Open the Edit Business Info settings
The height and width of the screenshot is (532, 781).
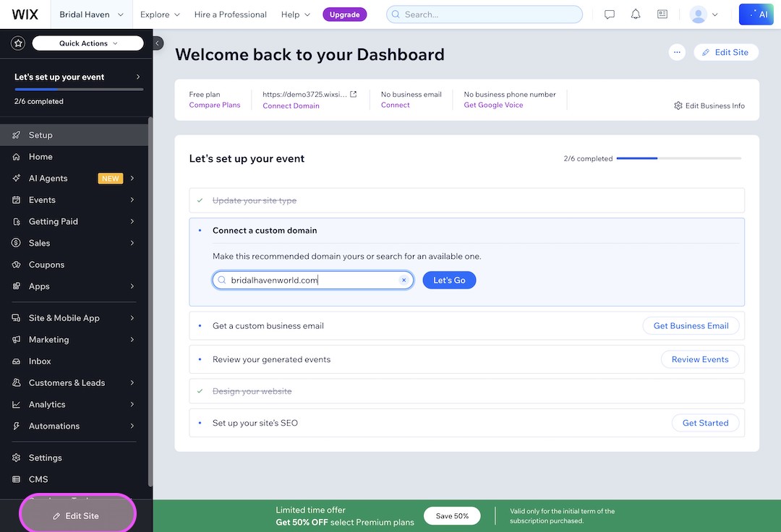[709, 105]
